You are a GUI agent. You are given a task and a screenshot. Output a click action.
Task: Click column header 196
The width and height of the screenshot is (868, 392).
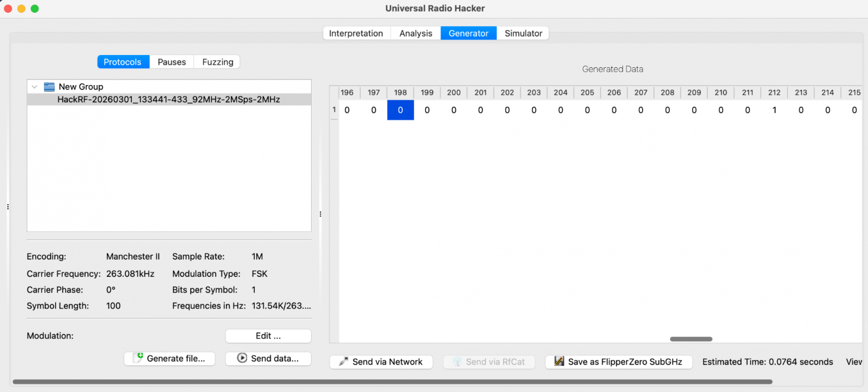click(347, 92)
